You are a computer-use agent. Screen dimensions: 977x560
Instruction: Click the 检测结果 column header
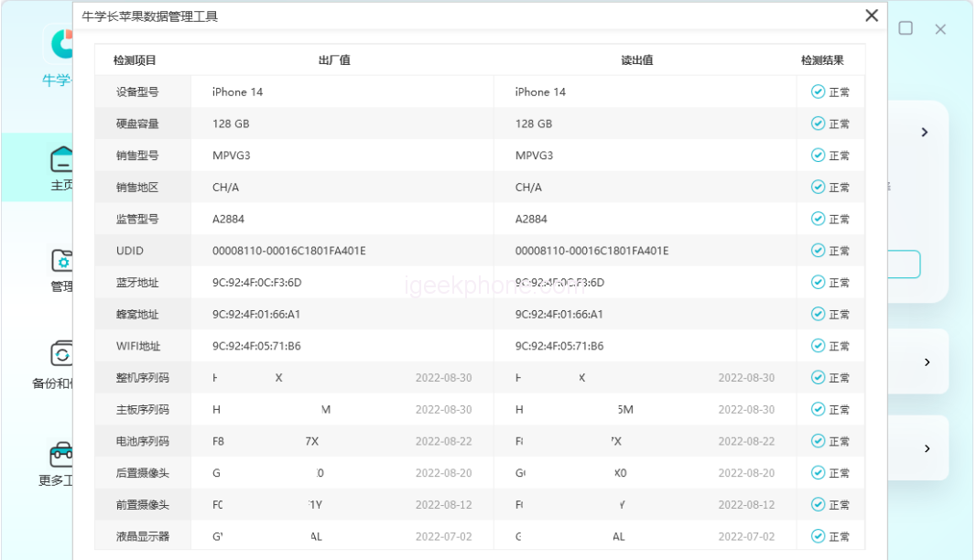[821, 60]
